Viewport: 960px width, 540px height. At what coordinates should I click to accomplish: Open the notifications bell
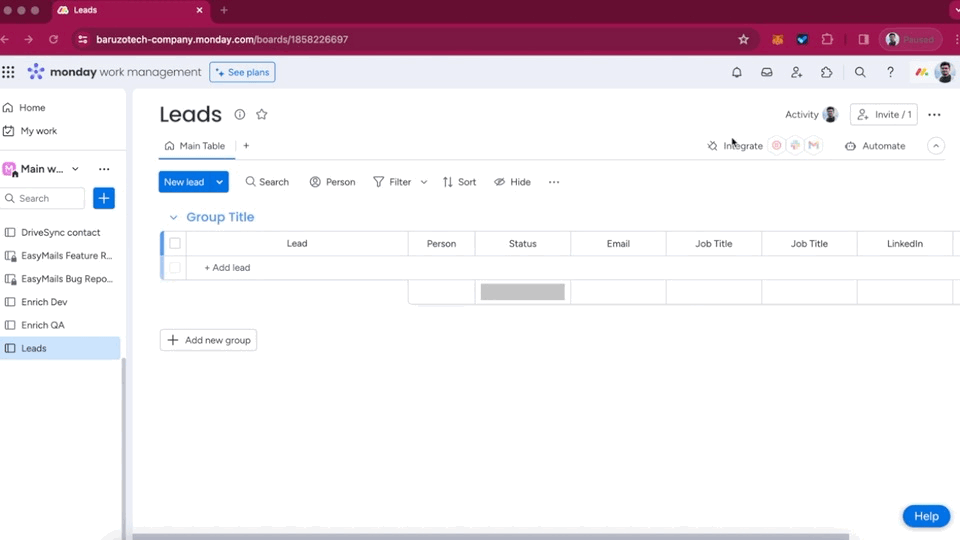(737, 72)
